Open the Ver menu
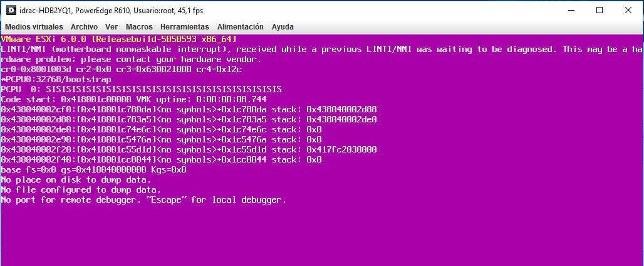The image size is (644, 266). click(x=112, y=27)
